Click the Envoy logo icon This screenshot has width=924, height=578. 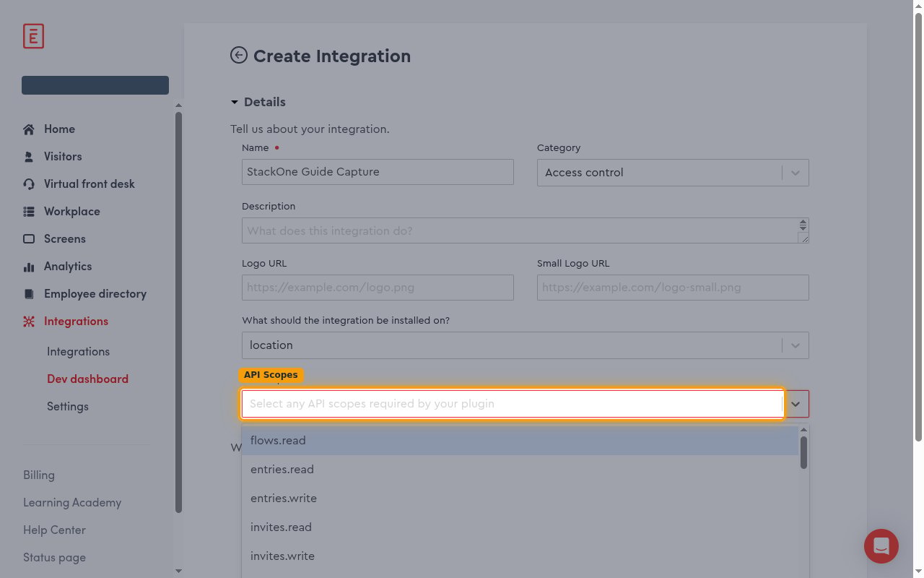click(x=33, y=36)
